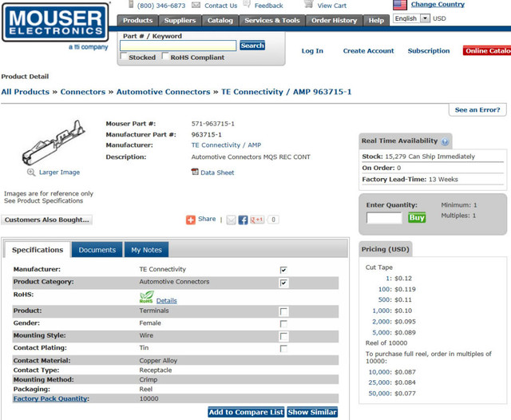The height and width of the screenshot is (420, 511).
Task: Click the orange Share plus icon
Action: [191, 220]
